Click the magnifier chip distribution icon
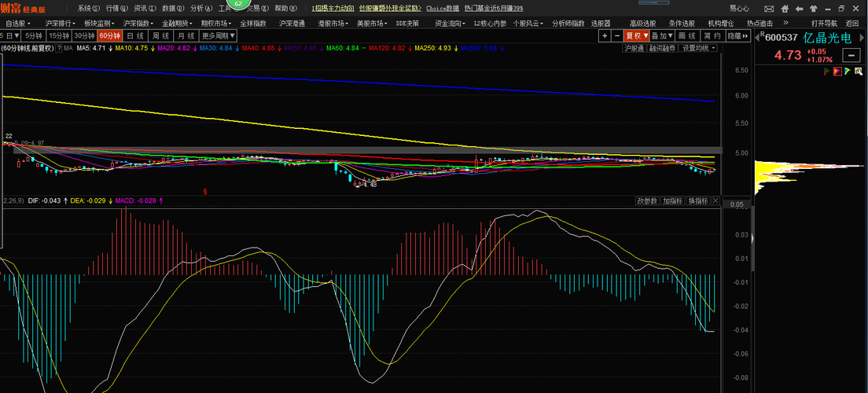The image size is (868, 393). coord(859,72)
